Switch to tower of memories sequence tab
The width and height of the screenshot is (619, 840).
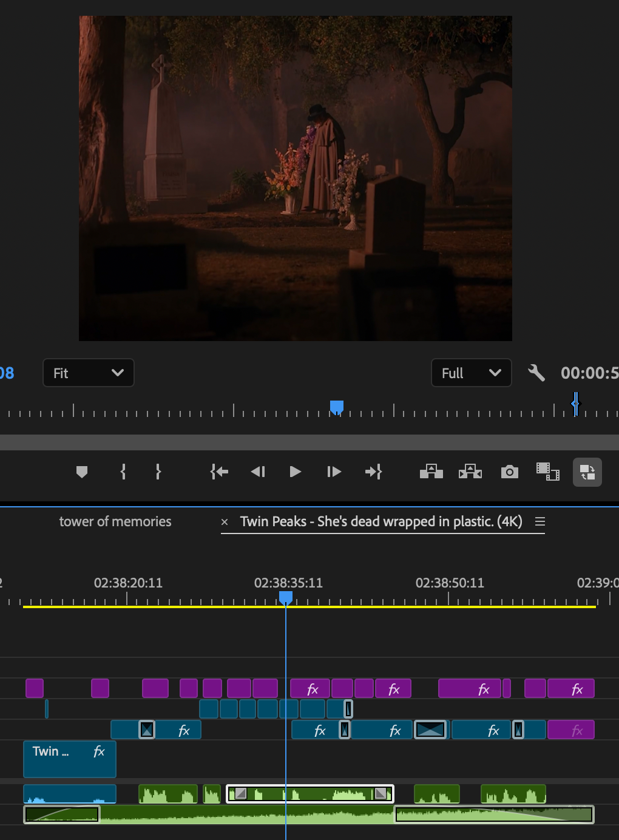(115, 521)
